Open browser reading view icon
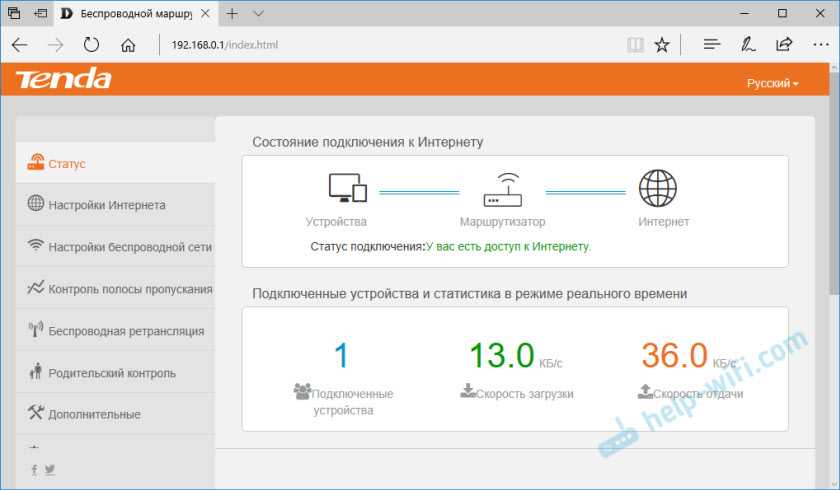The height and width of the screenshot is (490, 840). [x=634, y=45]
